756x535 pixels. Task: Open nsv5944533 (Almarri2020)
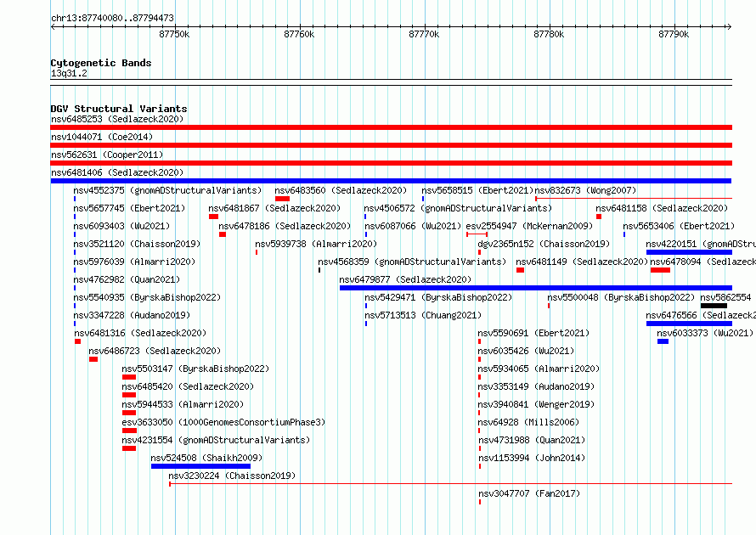point(183,404)
